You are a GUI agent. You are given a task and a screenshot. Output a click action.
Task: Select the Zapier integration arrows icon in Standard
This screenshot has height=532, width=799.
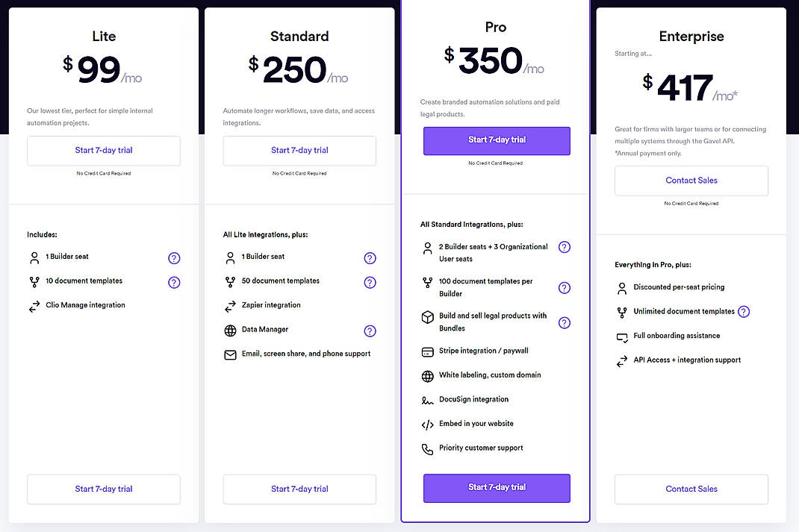[x=230, y=305]
